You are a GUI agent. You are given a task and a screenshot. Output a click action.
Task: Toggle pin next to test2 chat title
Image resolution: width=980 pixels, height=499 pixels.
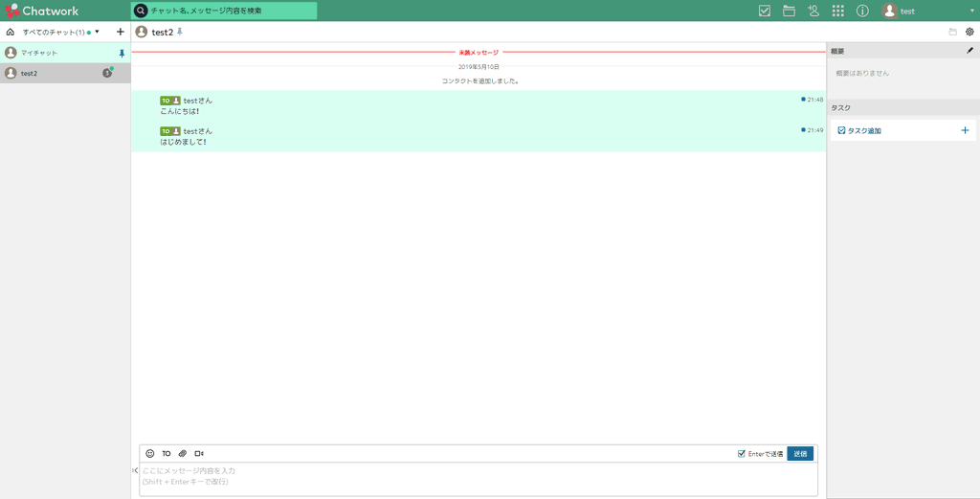[180, 32]
